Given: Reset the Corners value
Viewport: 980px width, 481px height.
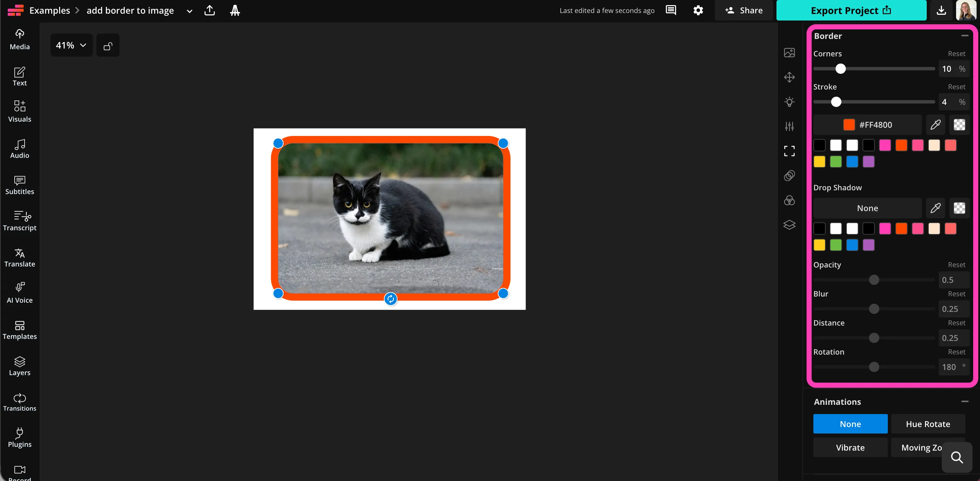Looking at the screenshot, I should coord(956,54).
